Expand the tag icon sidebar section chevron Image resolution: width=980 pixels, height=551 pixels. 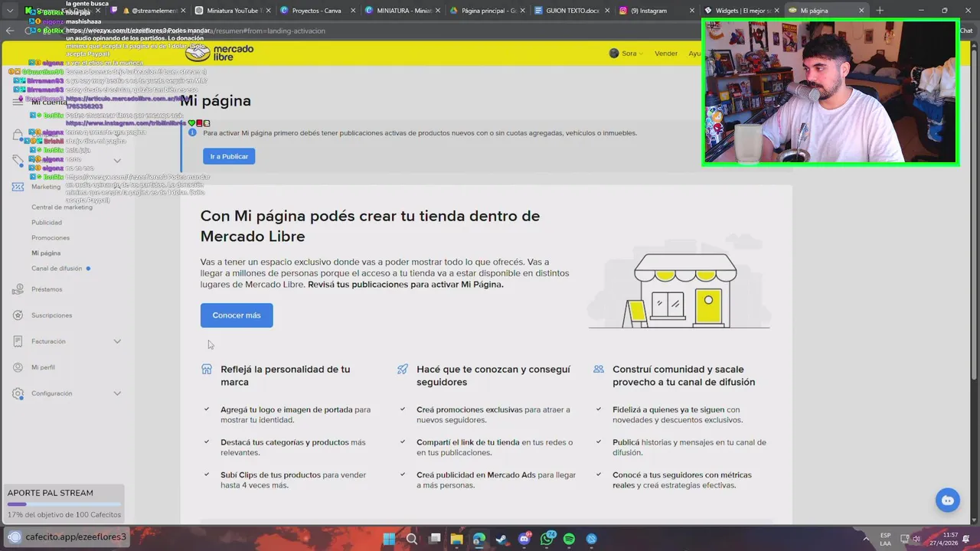coord(117,161)
